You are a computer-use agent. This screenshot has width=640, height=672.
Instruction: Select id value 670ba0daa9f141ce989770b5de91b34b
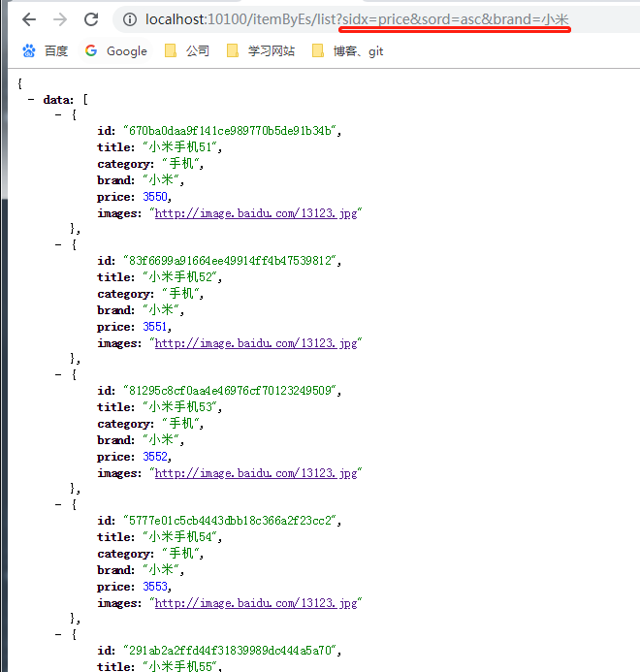tap(230, 131)
